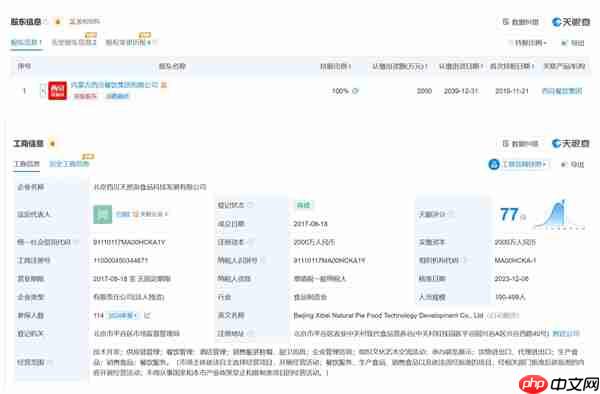Click the trend icon after insured-count year
600x394 pixels.
point(147,316)
